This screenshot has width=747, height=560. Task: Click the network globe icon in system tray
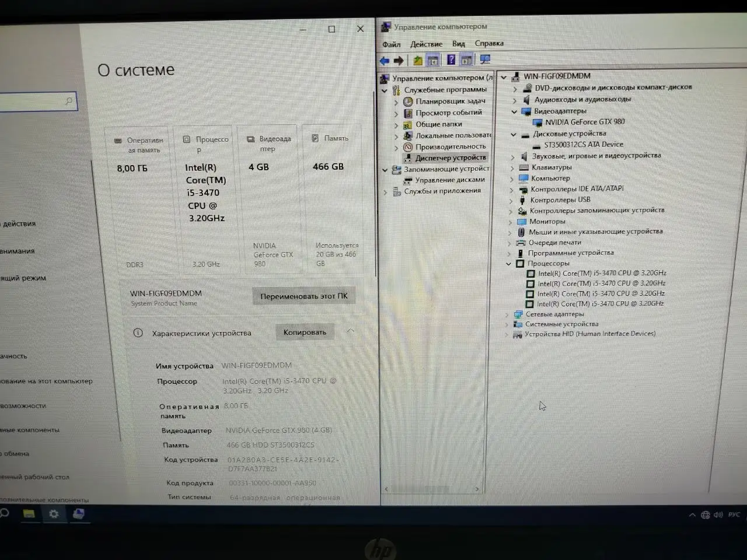click(x=706, y=514)
